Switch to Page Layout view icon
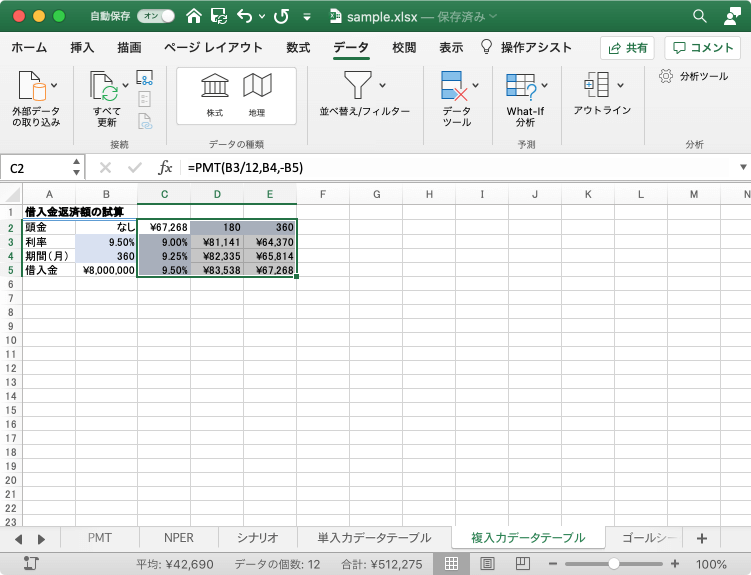This screenshot has width=751, height=575. click(x=487, y=564)
